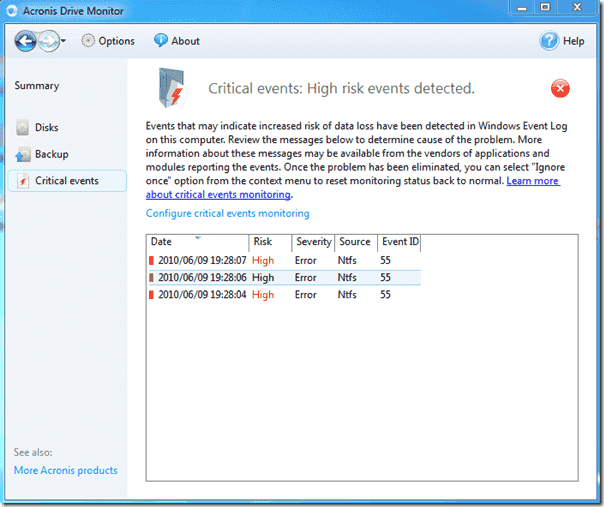Click the critical events document header icon
Image resolution: width=604 pixels, height=507 pixels.
point(173,88)
